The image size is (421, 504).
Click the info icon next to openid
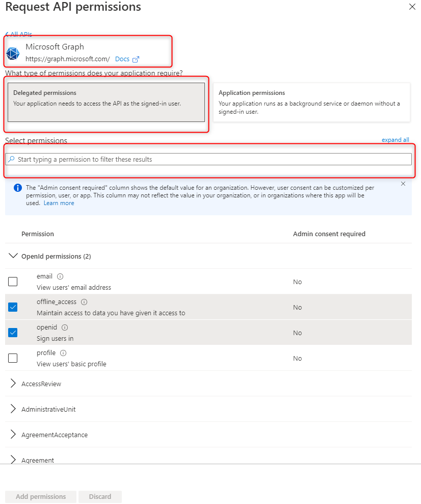coord(65,327)
